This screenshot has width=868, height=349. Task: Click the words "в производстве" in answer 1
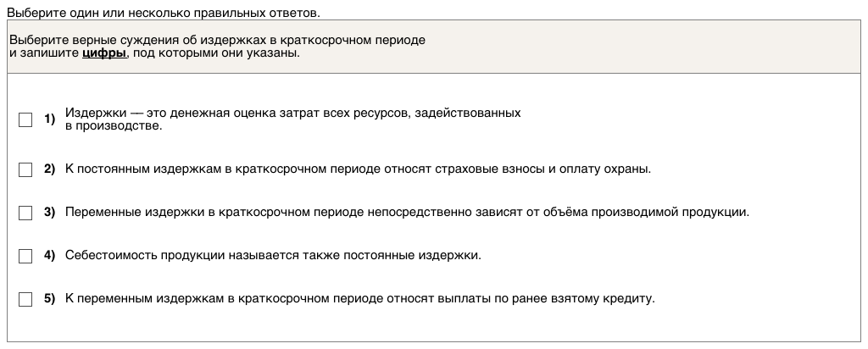[x=113, y=125]
